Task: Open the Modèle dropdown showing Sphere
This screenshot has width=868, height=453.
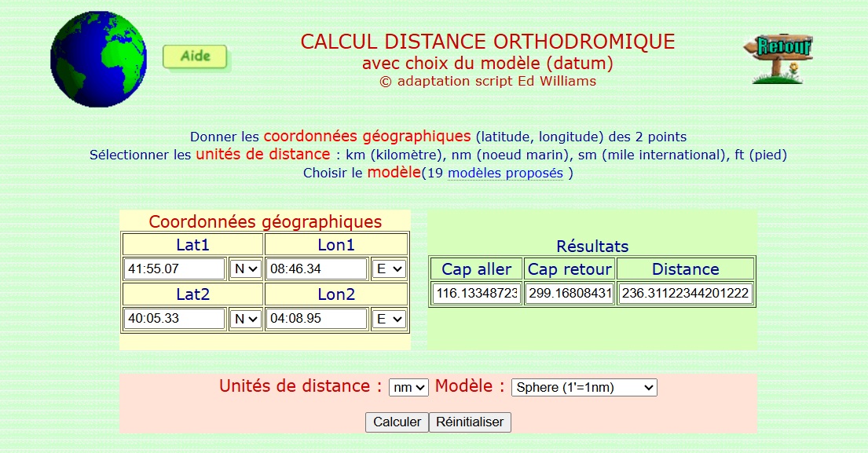Action: coord(584,386)
